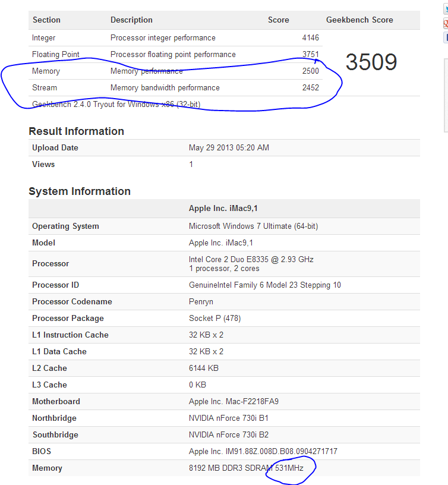Screen dimensions: 448x485
Task: Select the Memory score 2500
Action: pyautogui.click(x=310, y=71)
